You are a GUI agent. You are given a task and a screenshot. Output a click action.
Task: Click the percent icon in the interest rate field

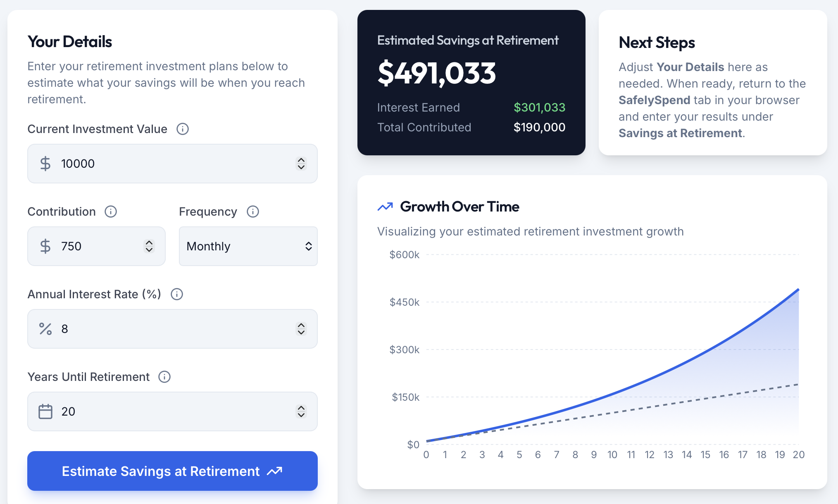(x=45, y=329)
